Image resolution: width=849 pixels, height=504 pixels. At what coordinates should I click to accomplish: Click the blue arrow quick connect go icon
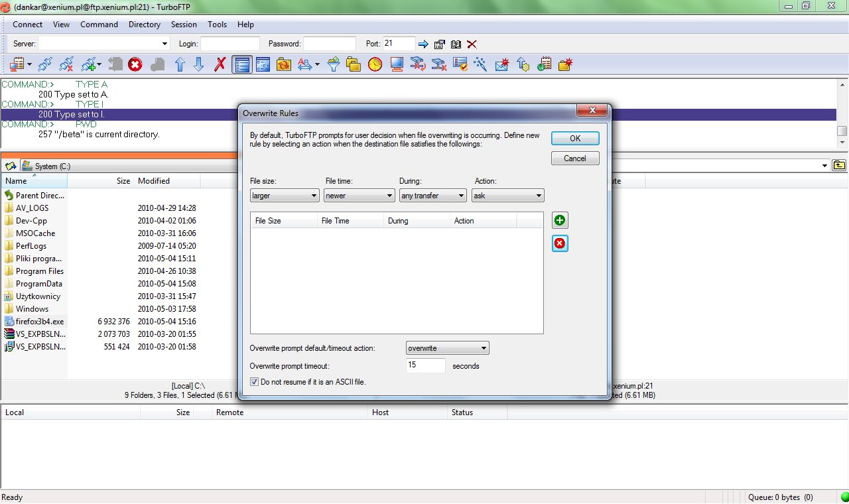[423, 44]
